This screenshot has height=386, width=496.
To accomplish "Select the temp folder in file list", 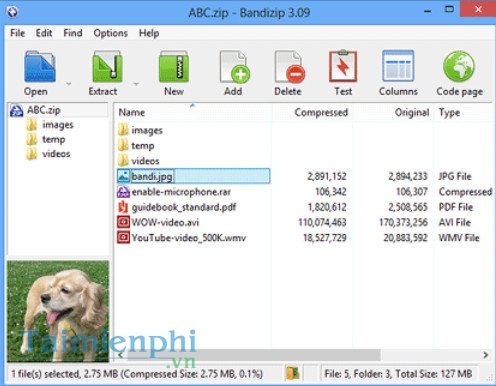I will click(x=143, y=146).
